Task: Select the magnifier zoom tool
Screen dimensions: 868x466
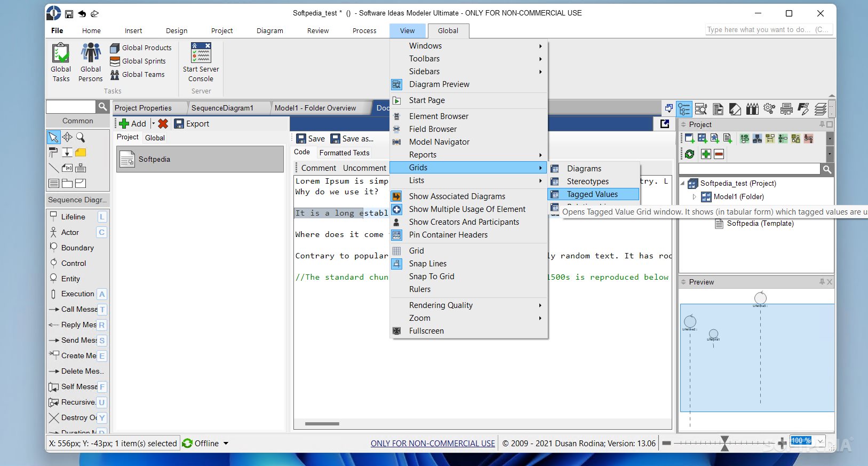Action: [81, 137]
